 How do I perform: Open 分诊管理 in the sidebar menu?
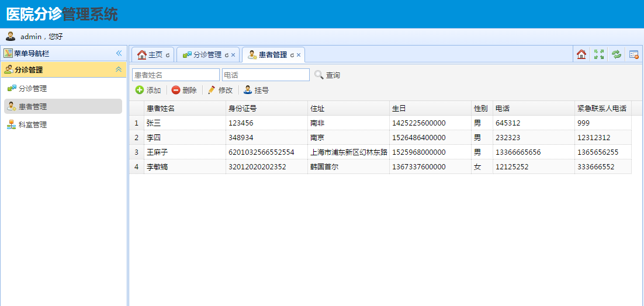[63, 88]
